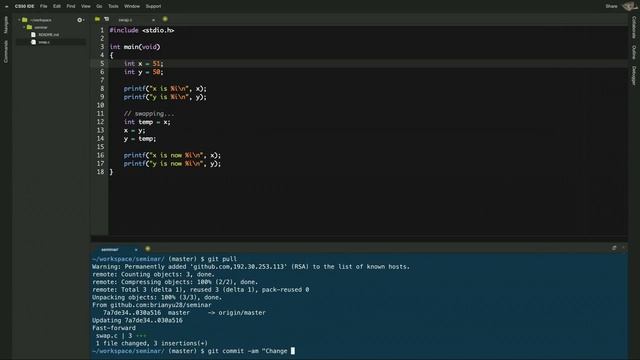The width and height of the screenshot is (640, 360).
Task: Open the Outline side panel
Action: point(633,52)
